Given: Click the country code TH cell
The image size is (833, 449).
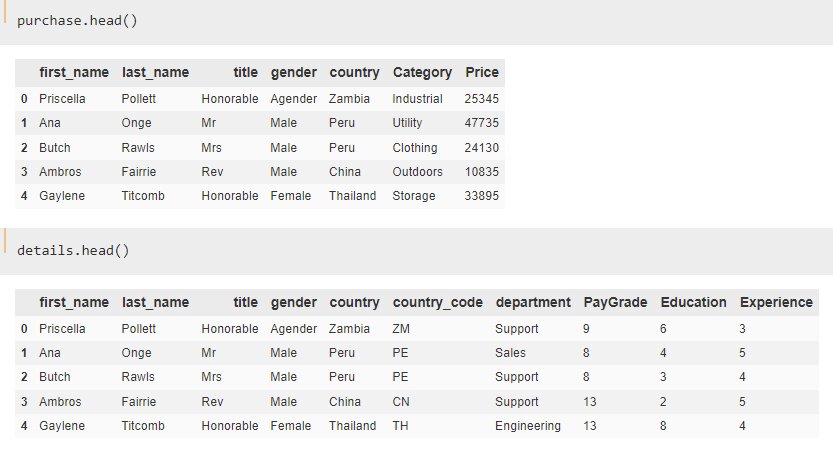Looking at the screenshot, I should pyautogui.click(x=401, y=426).
